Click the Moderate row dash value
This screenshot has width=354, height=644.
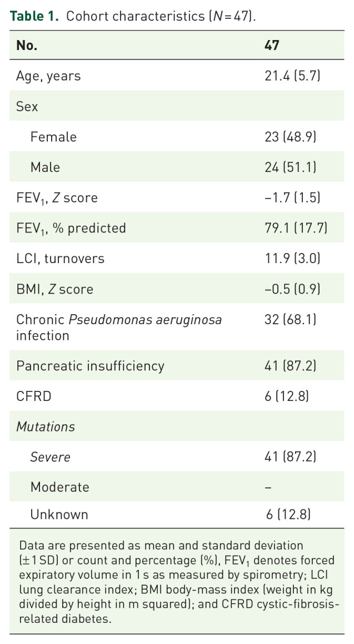(x=269, y=488)
